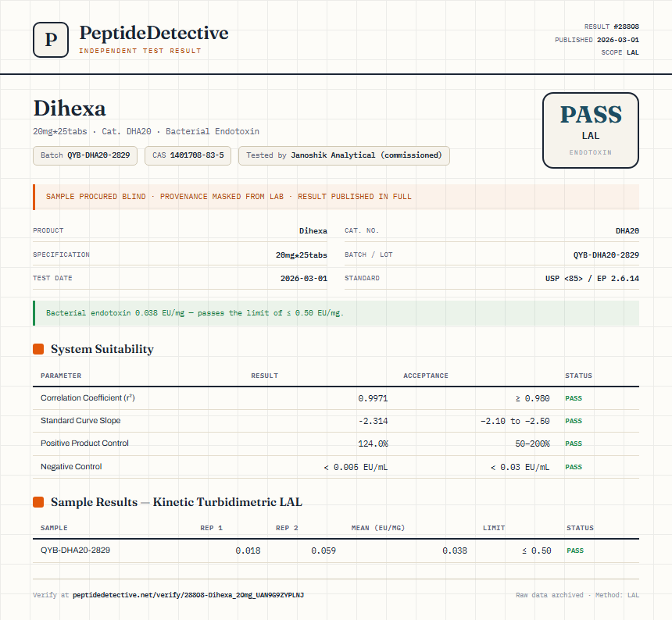This screenshot has width=672, height=620.
Task: Click the ACCEPTANCE column header
Action: click(x=426, y=376)
